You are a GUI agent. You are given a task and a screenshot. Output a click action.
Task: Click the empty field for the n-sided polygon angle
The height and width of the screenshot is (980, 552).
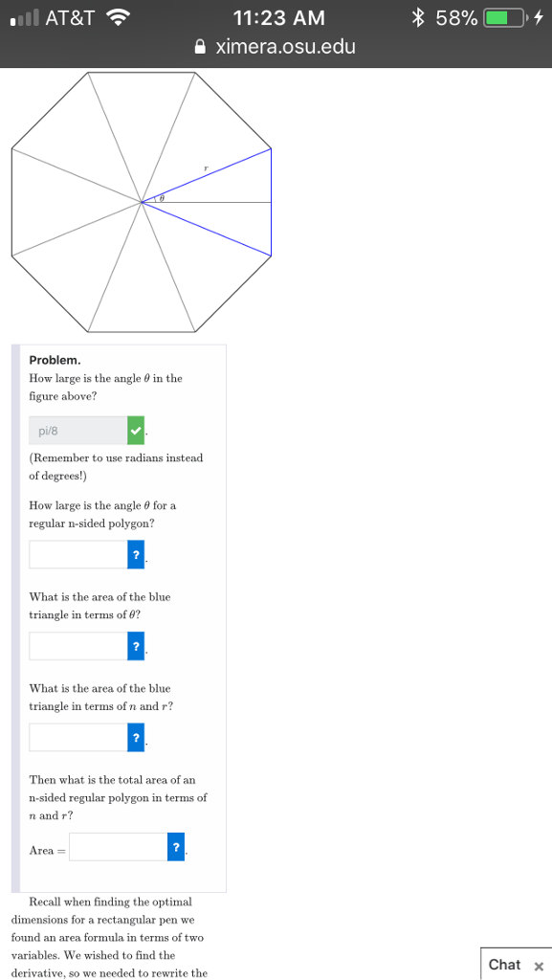coord(77,554)
